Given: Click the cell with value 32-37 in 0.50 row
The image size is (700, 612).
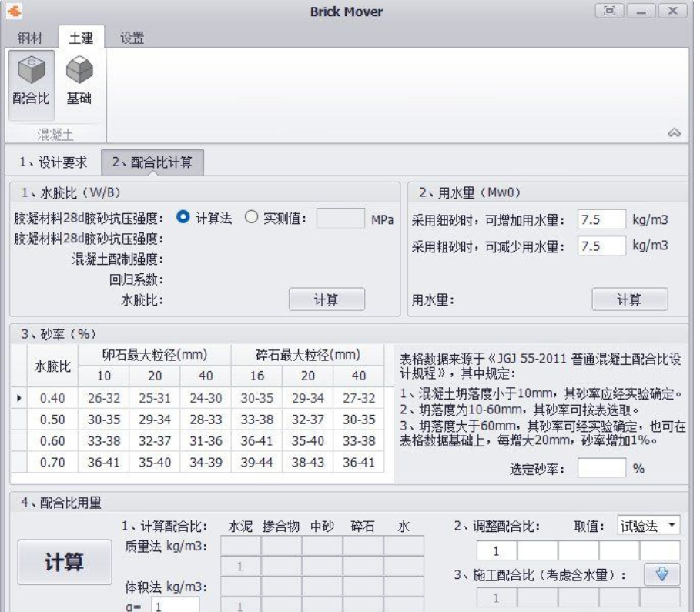Looking at the screenshot, I should point(307,419).
